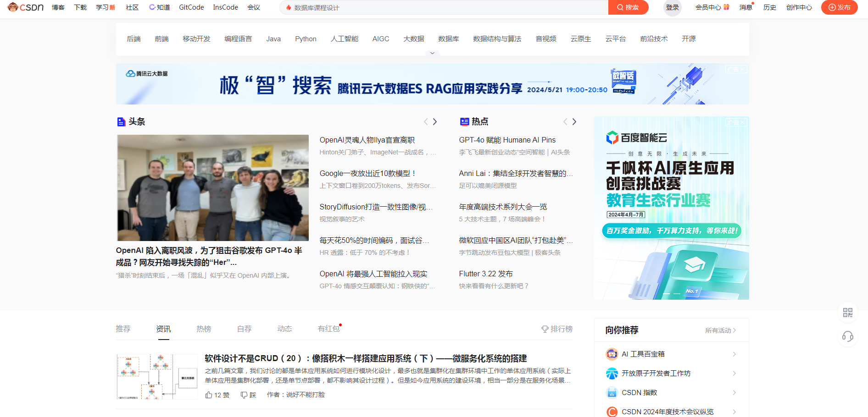Click the 发布 publish button
Screen dimensions: 868x417
pyautogui.click(x=839, y=7)
